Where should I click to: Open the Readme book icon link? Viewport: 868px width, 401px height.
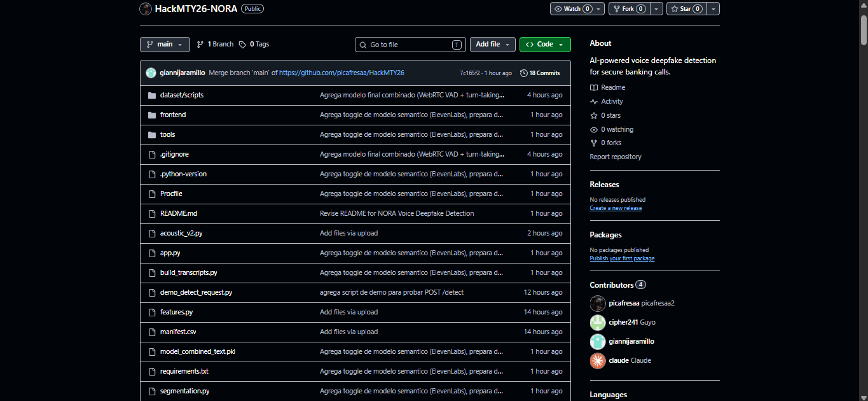coord(594,88)
